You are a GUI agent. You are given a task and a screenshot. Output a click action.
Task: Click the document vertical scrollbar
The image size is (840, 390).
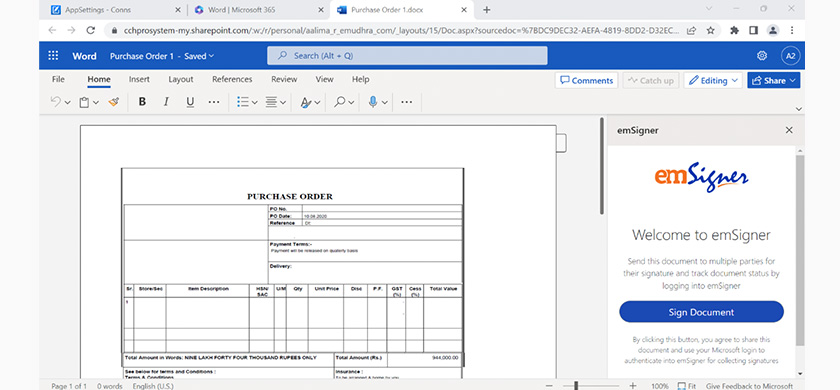tap(602, 166)
